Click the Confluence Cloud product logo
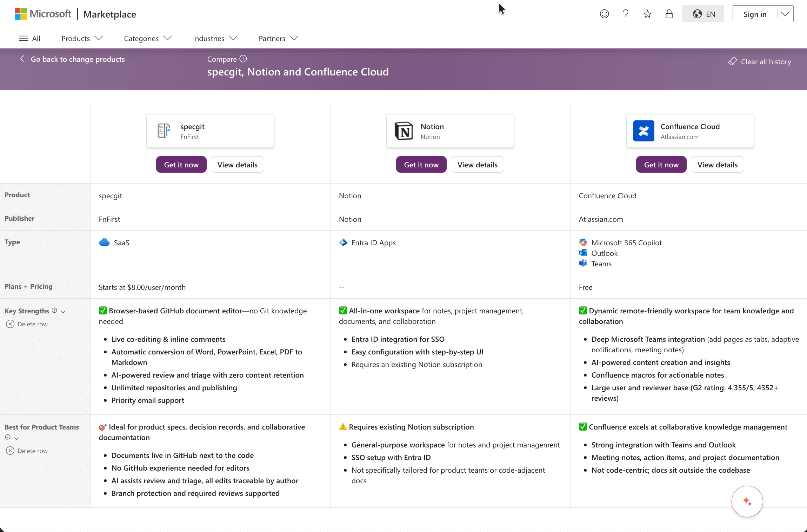Image resolution: width=807 pixels, height=532 pixels. pos(643,131)
